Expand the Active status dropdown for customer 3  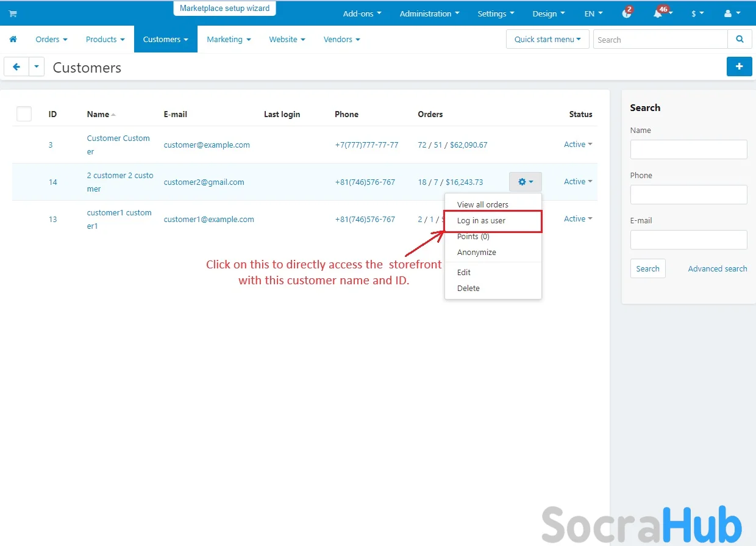tap(578, 145)
